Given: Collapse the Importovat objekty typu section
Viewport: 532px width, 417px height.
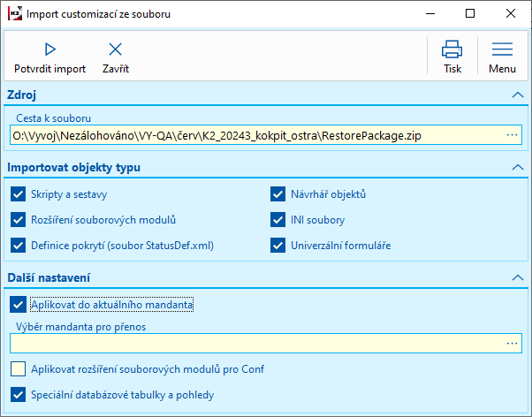Looking at the screenshot, I should point(516,166).
